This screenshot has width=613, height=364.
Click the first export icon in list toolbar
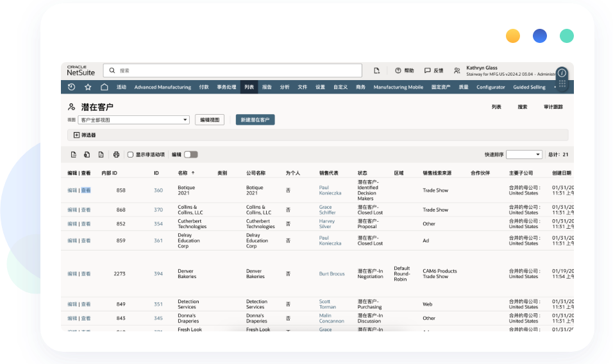point(73,154)
